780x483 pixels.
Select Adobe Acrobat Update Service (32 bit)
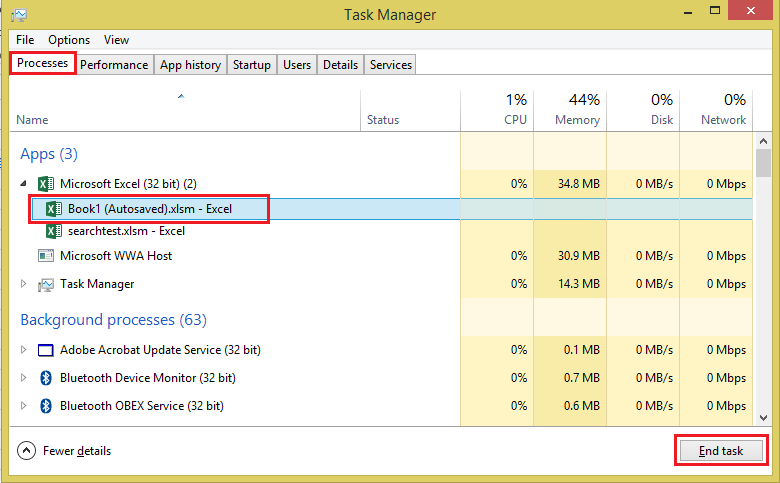pyautogui.click(x=160, y=350)
